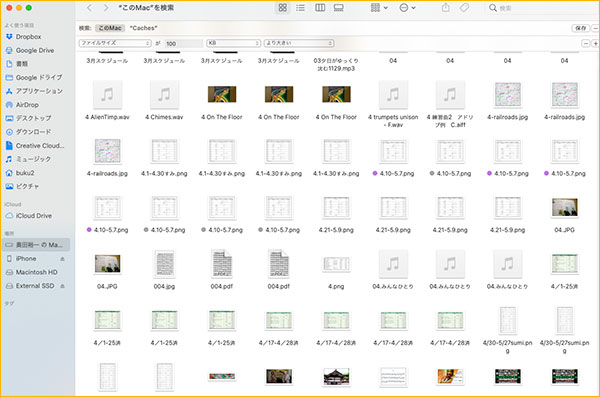Select iPhone in the sidebar
Image resolution: width=600 pixels, height=397 pixels.
[x=26, y=259]
